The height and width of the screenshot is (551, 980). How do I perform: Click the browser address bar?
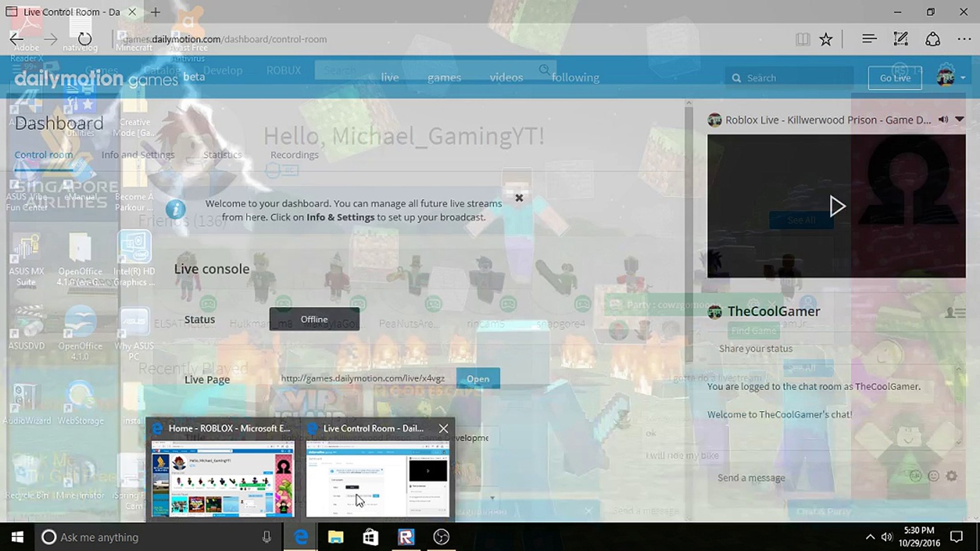coord(449,39)
